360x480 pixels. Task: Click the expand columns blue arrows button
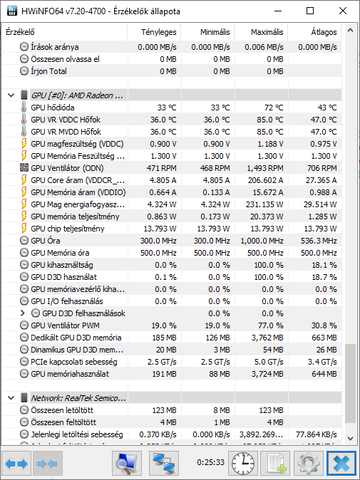(x=17, y=463)
